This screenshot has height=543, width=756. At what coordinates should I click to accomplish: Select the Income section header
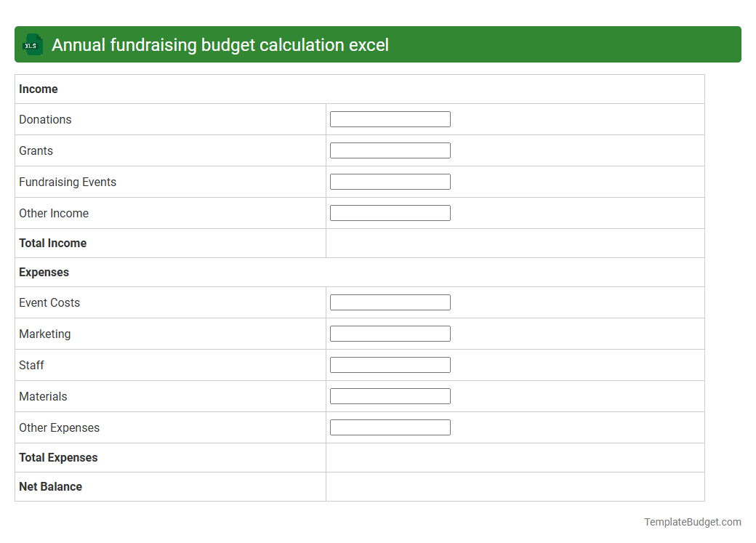(39, 89)
